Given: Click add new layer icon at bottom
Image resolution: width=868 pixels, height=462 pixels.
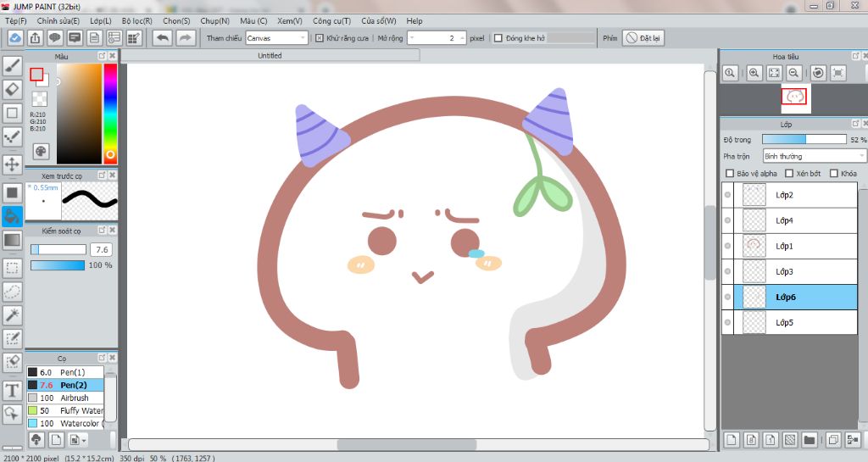Looking at the screenshot, I should tap(732, 440).
